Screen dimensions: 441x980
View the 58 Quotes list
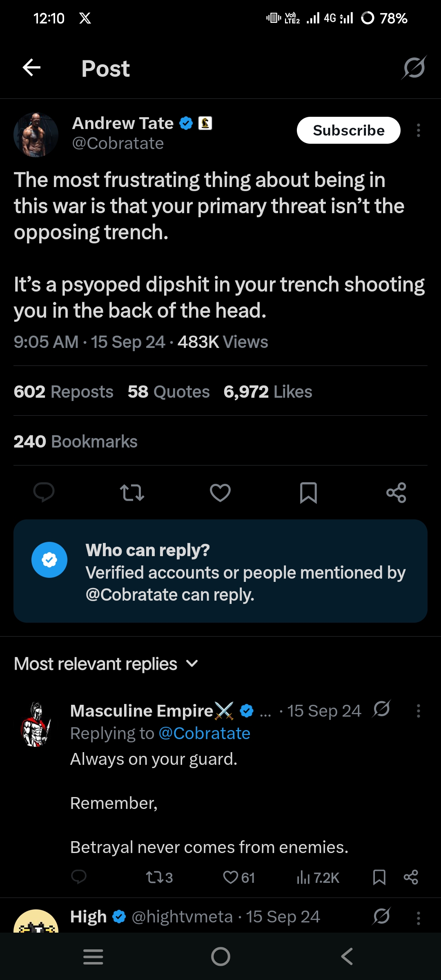pyautogui.click(x=169, y=392)
